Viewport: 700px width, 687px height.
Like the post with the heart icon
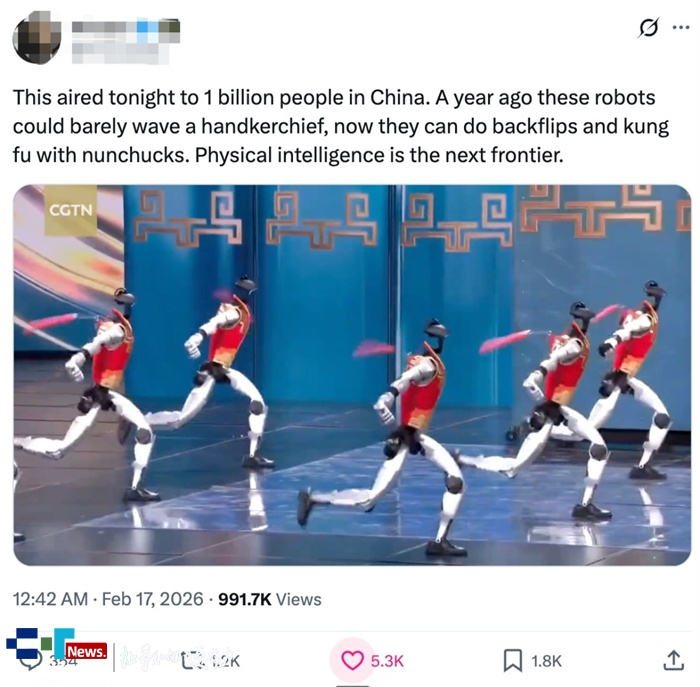[x=352, y=661]
